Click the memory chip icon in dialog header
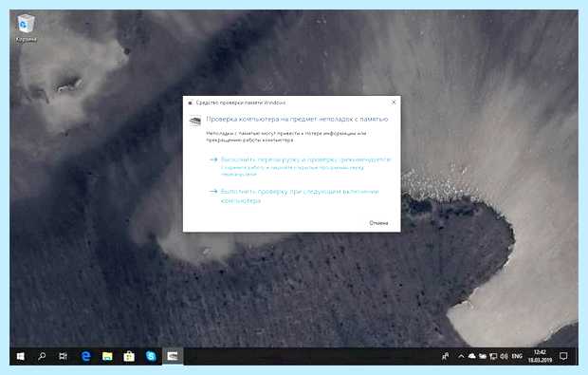Screen dimensions: 588x375 [195, 121]
